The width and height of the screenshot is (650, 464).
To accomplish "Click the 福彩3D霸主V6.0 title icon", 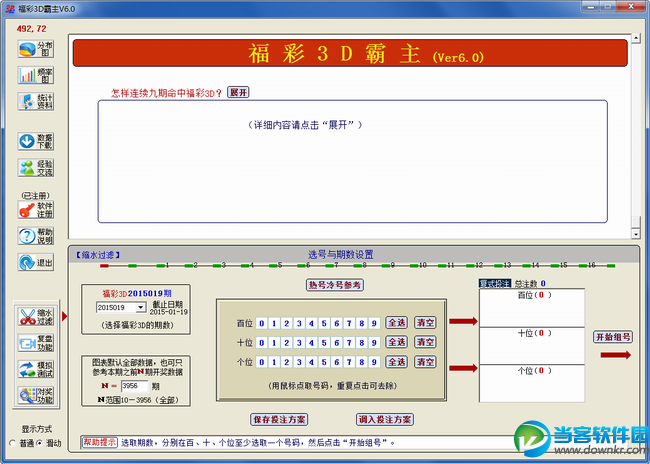I will tap(10, 9).
